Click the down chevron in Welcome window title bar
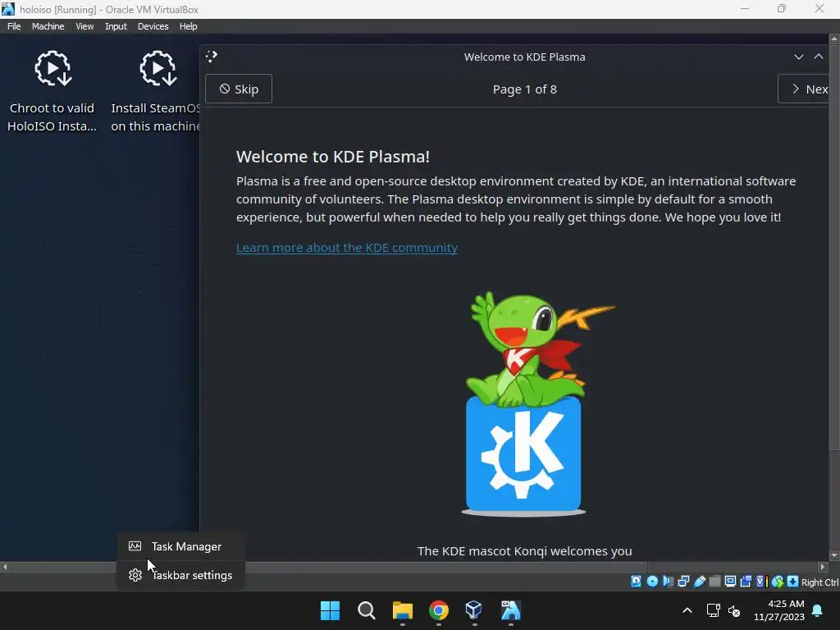 point(799,57)
